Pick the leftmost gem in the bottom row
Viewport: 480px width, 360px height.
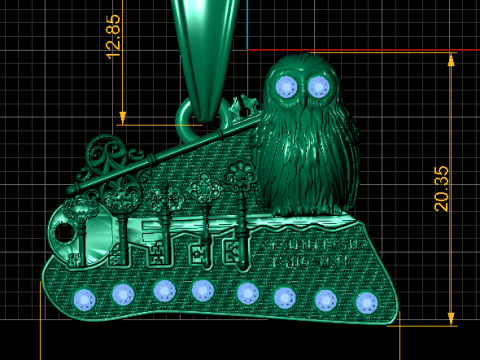click(x=84, y=300)
